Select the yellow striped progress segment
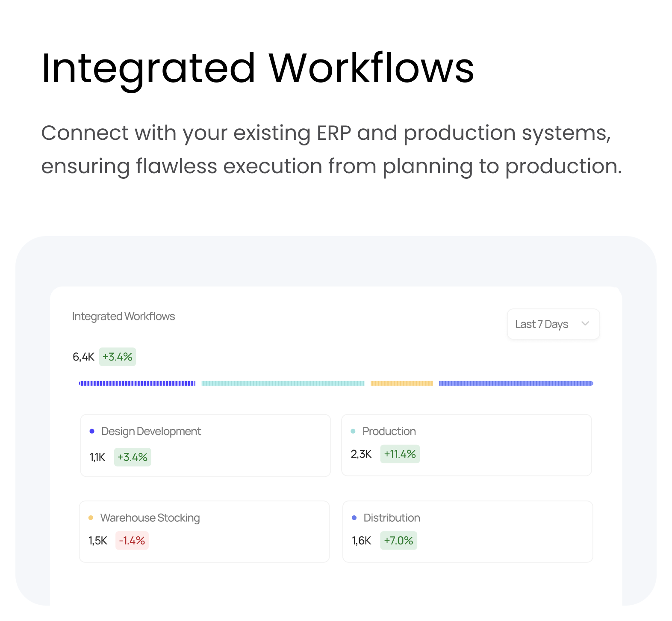 [401, 383]
